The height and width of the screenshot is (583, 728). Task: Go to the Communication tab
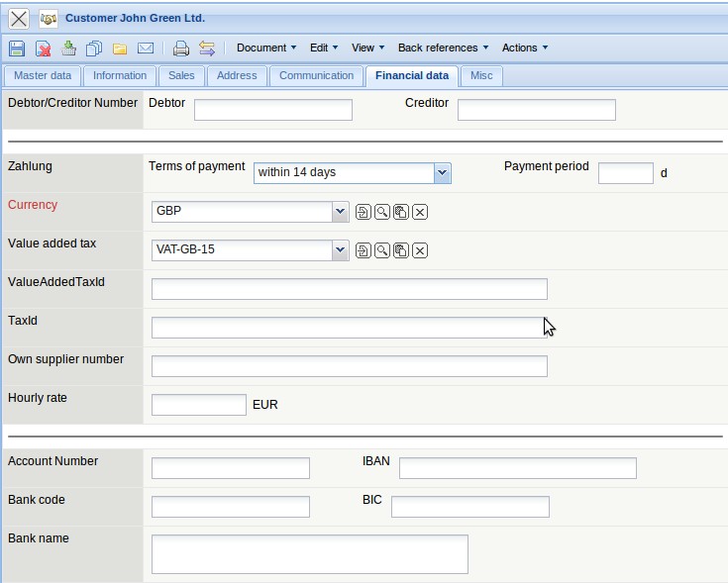tap(316, 76)
